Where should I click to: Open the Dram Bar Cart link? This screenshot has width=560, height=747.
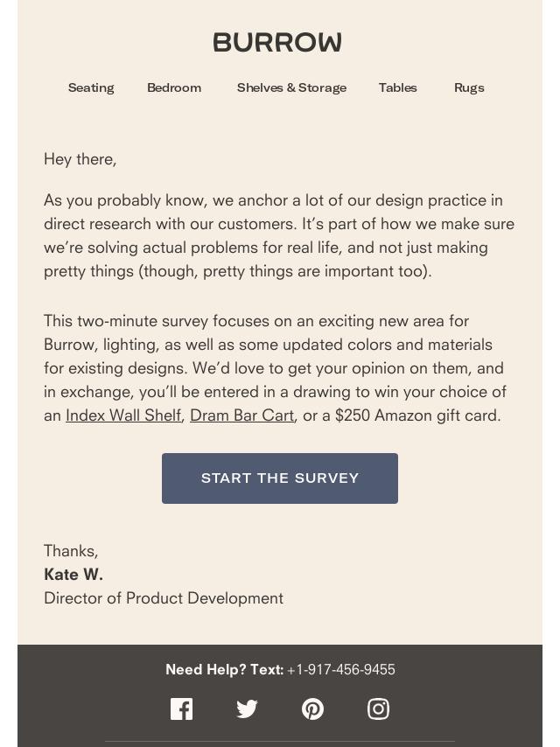[241, 415]
